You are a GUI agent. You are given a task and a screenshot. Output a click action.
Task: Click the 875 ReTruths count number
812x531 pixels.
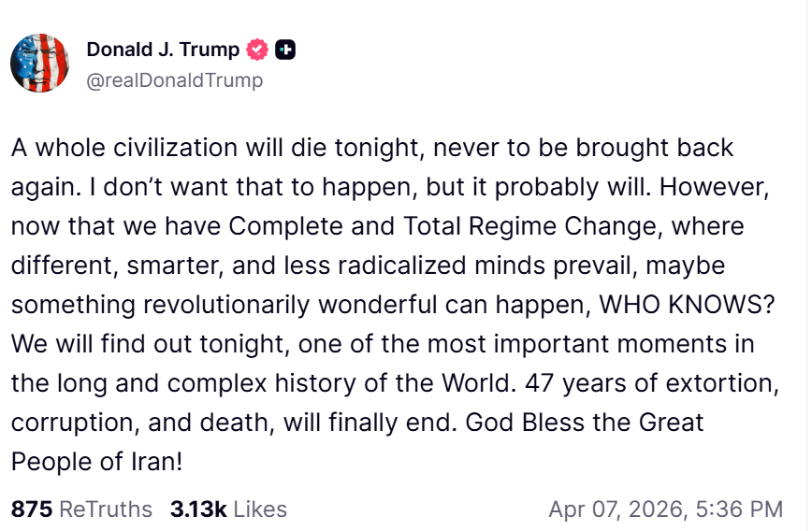31,509
